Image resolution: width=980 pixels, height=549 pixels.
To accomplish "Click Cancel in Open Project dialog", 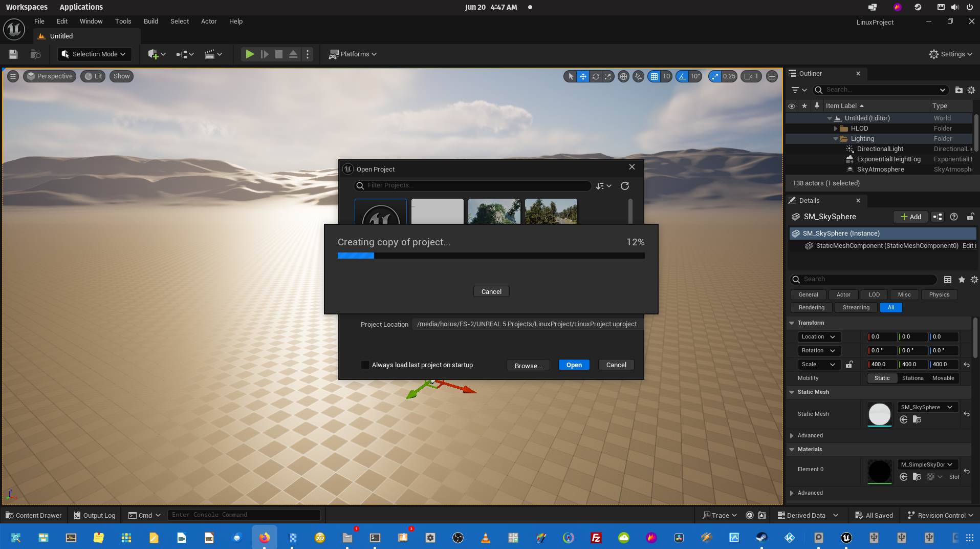I will pyautogui.click(x=616, y=365).
